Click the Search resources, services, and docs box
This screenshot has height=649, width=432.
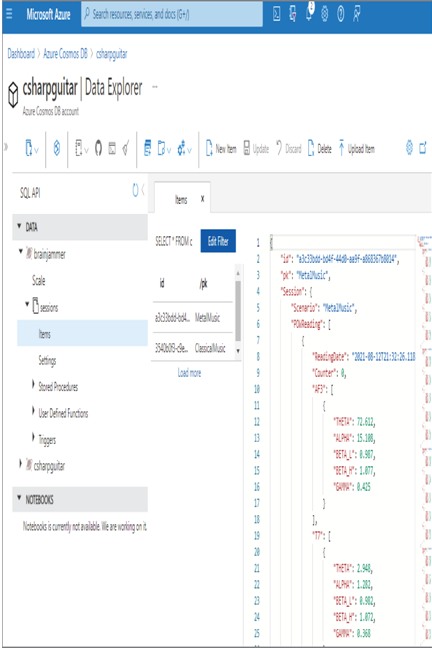click(172, 14)
